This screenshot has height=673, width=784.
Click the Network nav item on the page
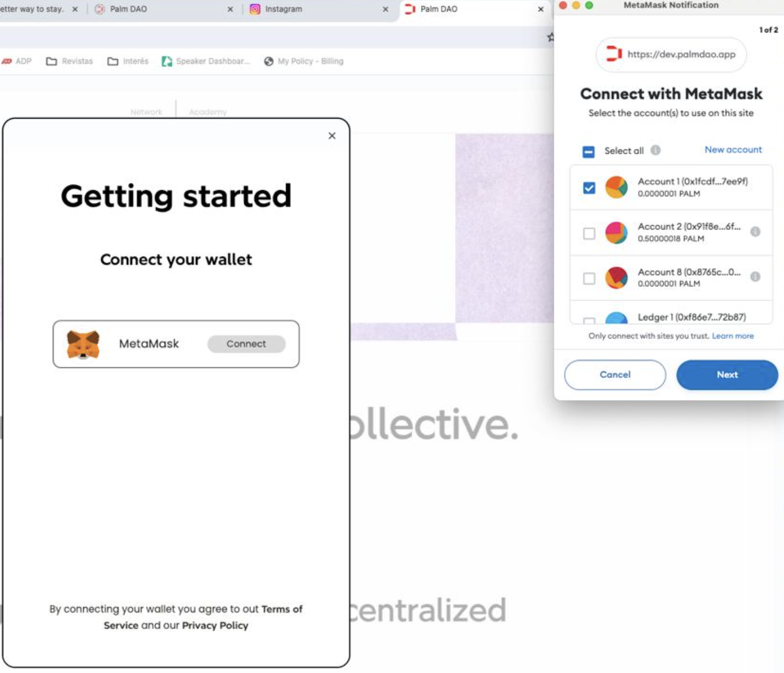[146, 112]
